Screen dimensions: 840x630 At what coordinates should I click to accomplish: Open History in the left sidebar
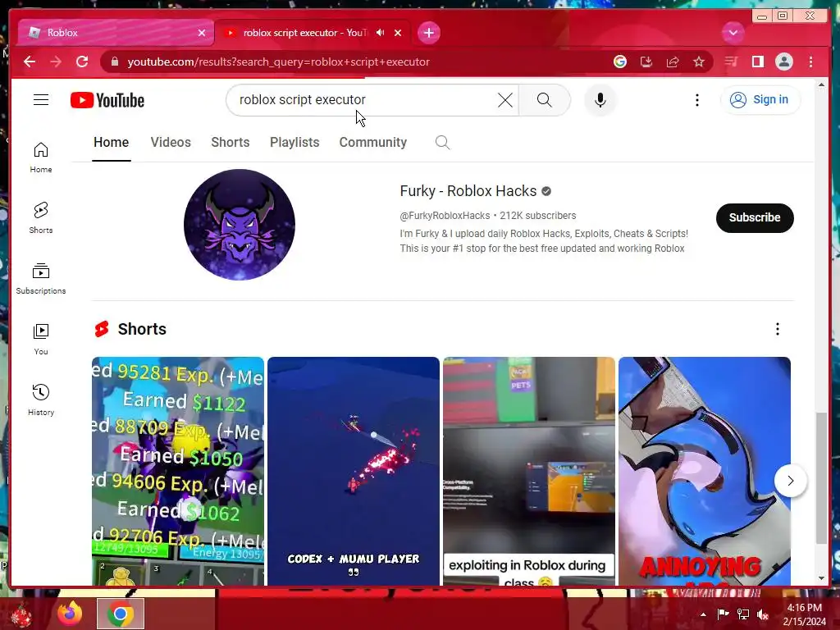click(x=41, y=399)
